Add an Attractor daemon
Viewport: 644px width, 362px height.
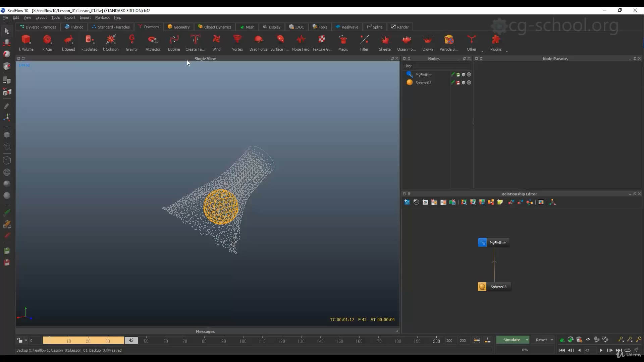point(153,43)
